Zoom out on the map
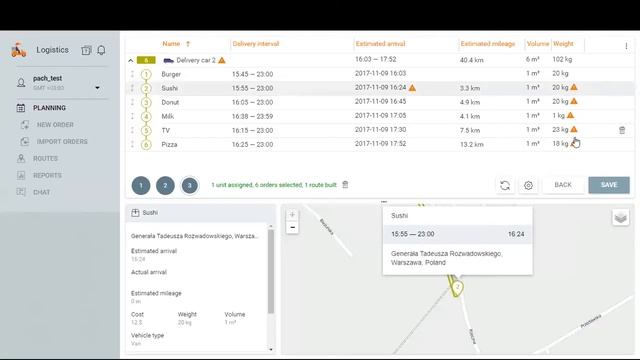The width and height of the screenshot is (640, 360). coord(292,227)
